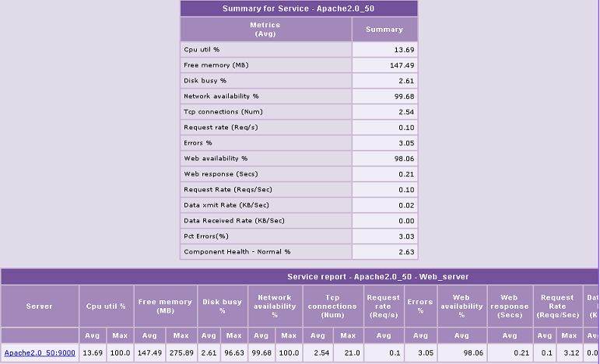Click Free memory Avg cell 147.49 in server row
Image resolution: width=600 pixels, height=364 pixels.
(x=149, y=353)
